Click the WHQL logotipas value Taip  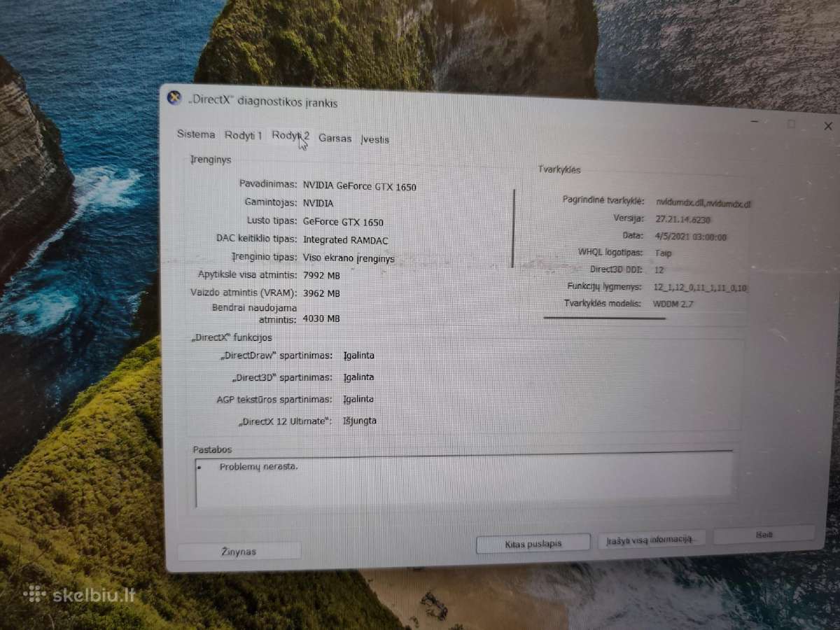tap(664, 253)
